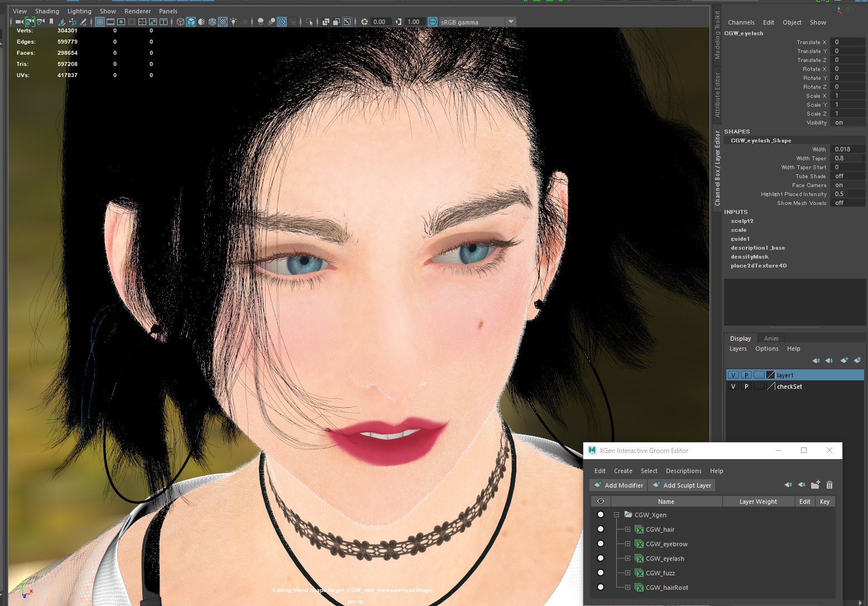Toggle isolate select icon
The height and width of the screenshot is (606, 868).
pos(309,22)
